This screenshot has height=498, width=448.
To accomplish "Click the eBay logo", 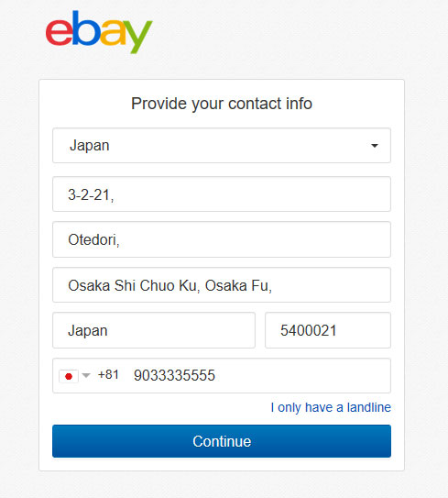I will coord(99,32).
